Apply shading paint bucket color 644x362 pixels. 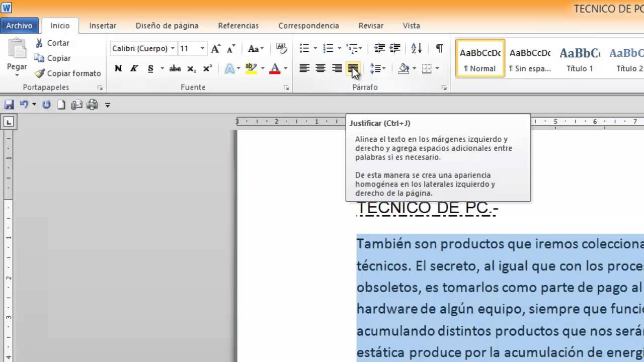point(404,68)
